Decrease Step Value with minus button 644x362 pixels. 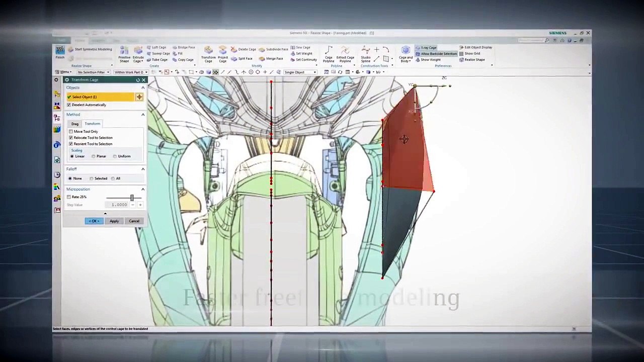pyautogui.click(x=132, y=205)
